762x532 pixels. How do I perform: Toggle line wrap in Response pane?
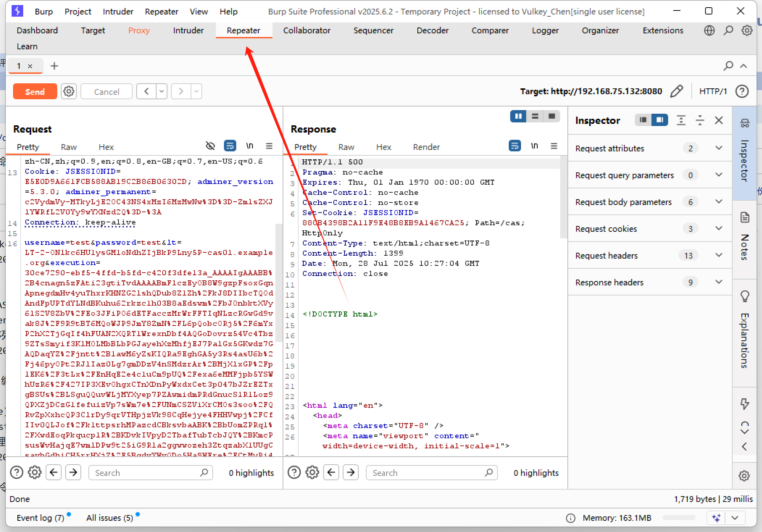515,146
